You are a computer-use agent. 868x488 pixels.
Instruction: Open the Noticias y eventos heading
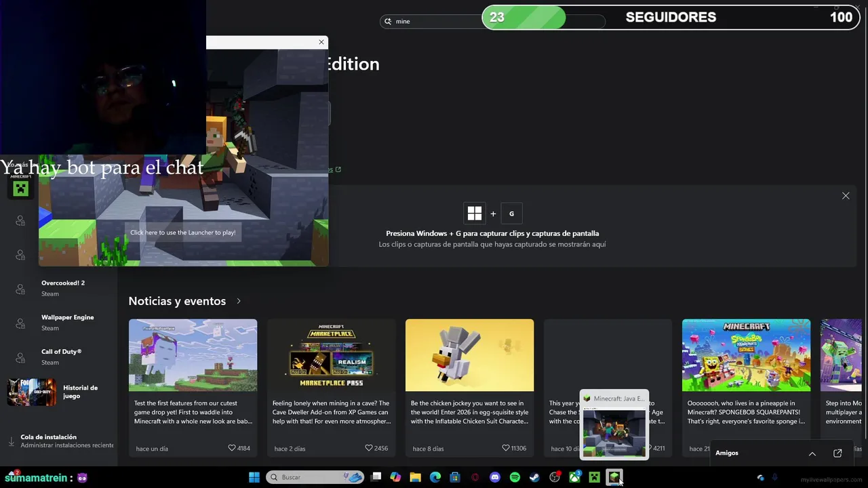tap(177, 301)
